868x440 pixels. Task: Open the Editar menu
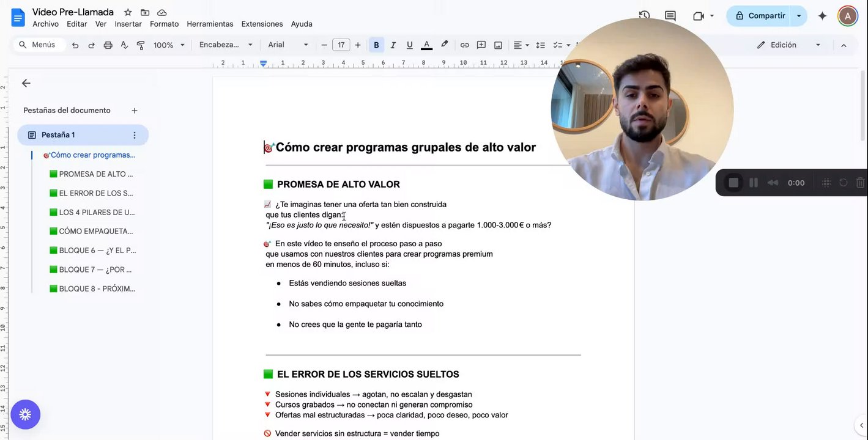pos(77,24)
